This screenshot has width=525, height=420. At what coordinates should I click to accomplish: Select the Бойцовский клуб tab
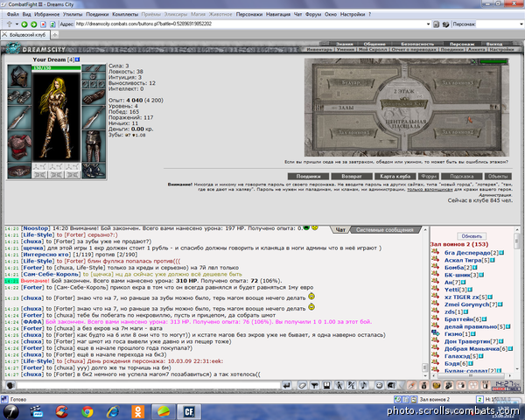click(25, 35)
